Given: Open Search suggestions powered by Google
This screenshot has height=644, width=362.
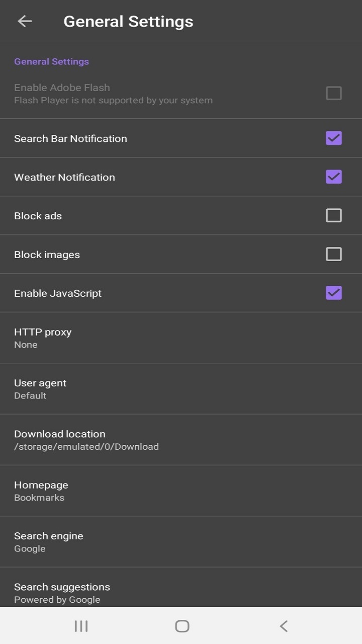Looking at the screenshot, I should click(181, 587).
